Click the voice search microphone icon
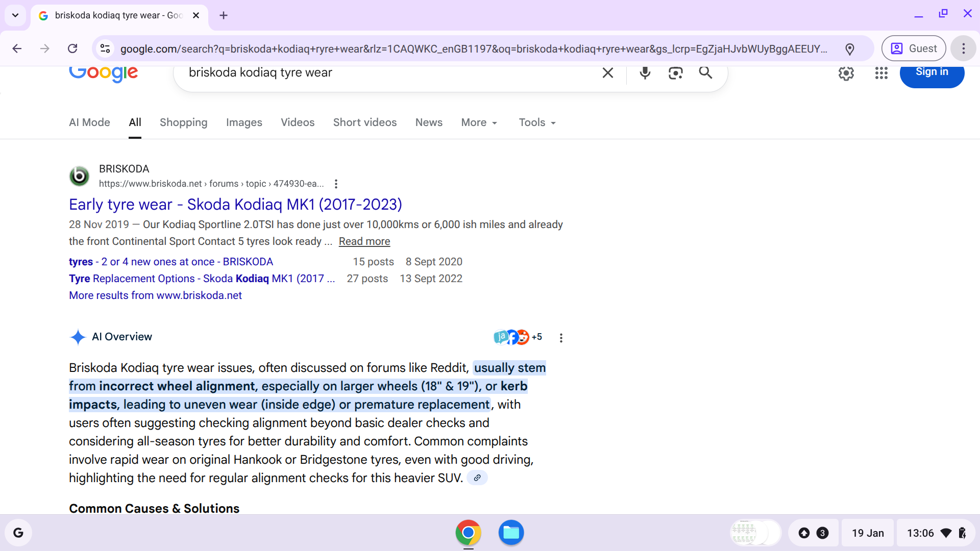 pyautogui.click(x=645, y=73)
